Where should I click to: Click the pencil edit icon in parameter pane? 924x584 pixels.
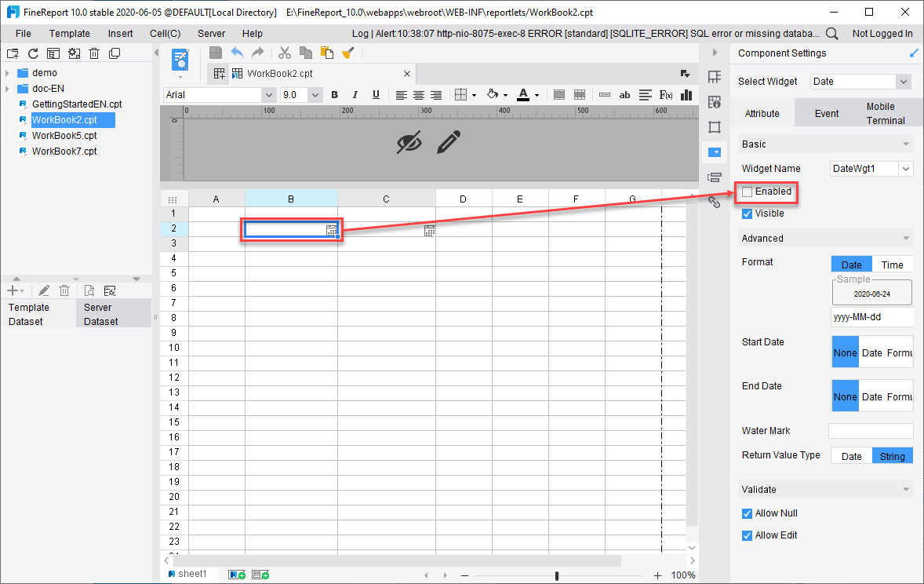coord(449,142)
